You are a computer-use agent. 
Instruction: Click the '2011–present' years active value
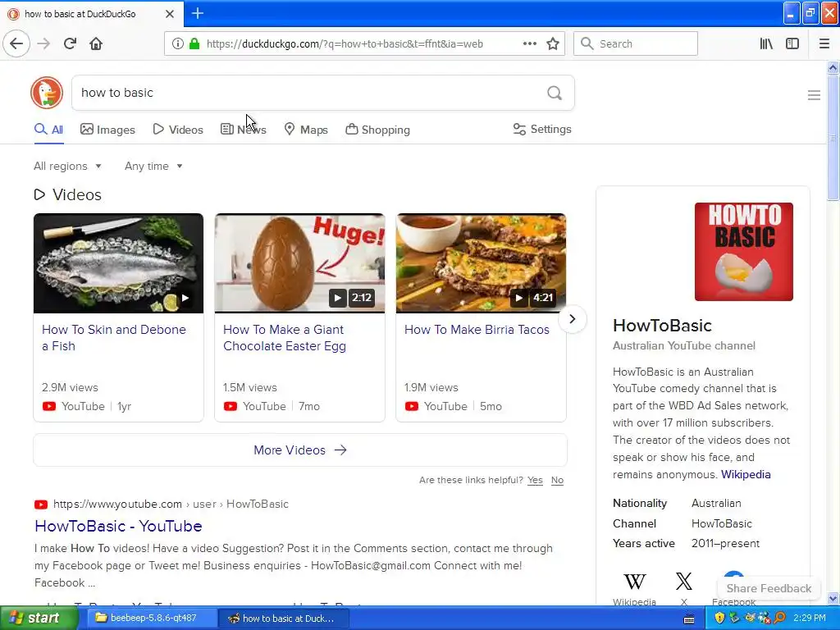click(725, 543)
